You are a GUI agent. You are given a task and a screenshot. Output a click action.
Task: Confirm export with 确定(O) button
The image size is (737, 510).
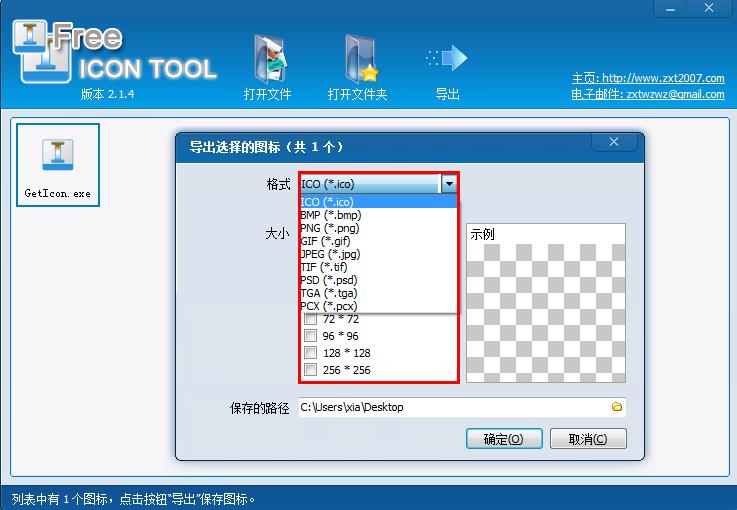(504, 439)
